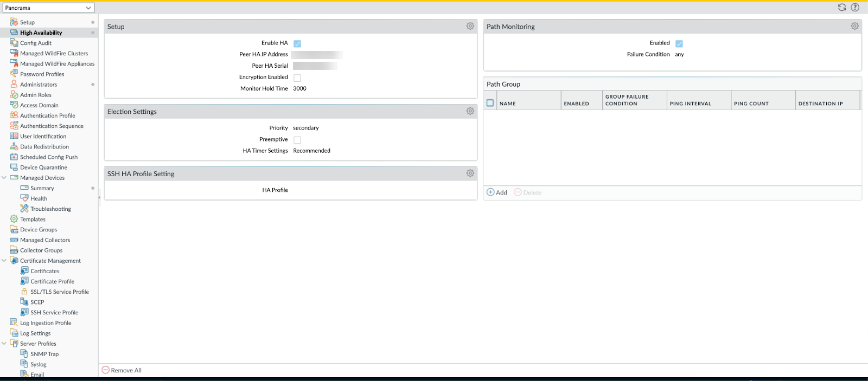Screen dimensions: 868x381
Task: Toggle the Encryption Enabled checkbox
Action: point(297,78)
